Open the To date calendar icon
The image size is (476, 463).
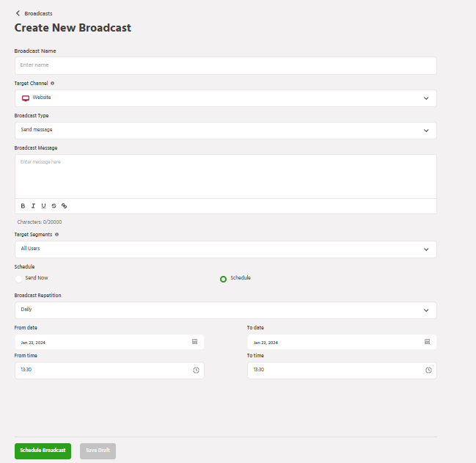point(427,342)
